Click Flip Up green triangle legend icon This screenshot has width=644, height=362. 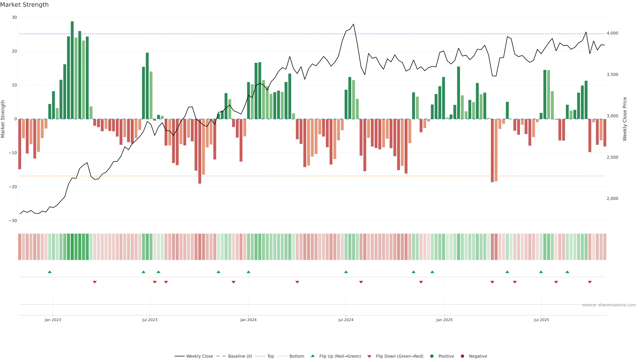pos(312,356)
